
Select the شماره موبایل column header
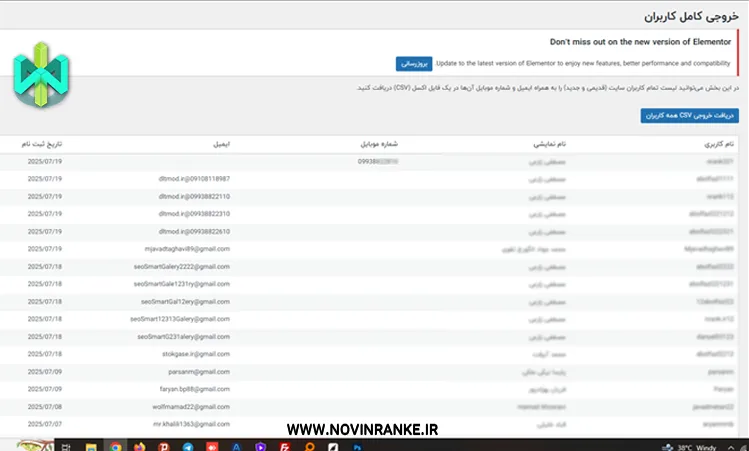click(x=379, y=144)
